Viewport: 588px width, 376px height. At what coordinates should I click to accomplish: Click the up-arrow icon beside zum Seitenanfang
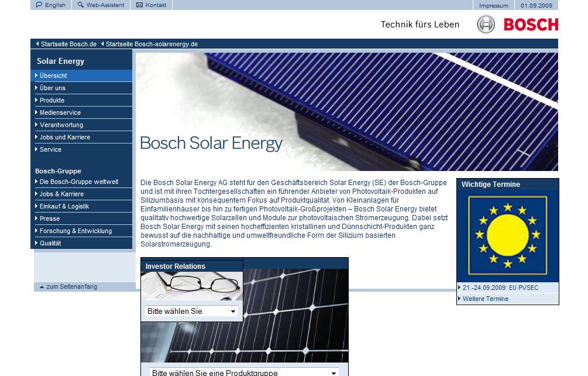point(42,287)
